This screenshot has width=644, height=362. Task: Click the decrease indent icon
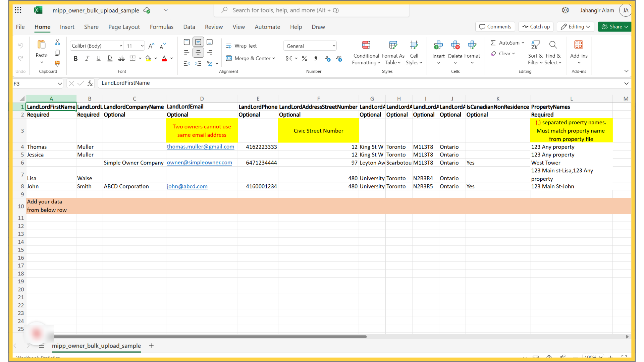pyautogui.click(x=187, y=63)
